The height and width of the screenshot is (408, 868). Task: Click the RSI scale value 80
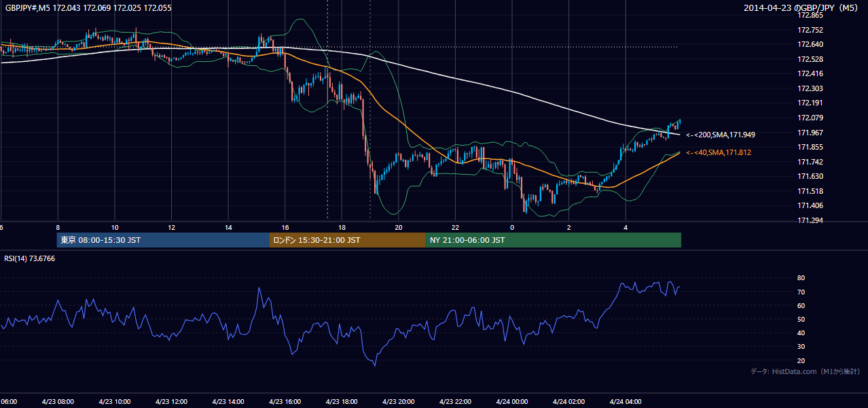tap(801, 278)
